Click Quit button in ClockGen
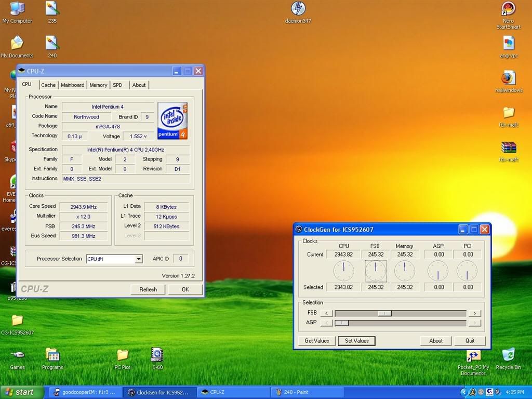 click(470, 341)
